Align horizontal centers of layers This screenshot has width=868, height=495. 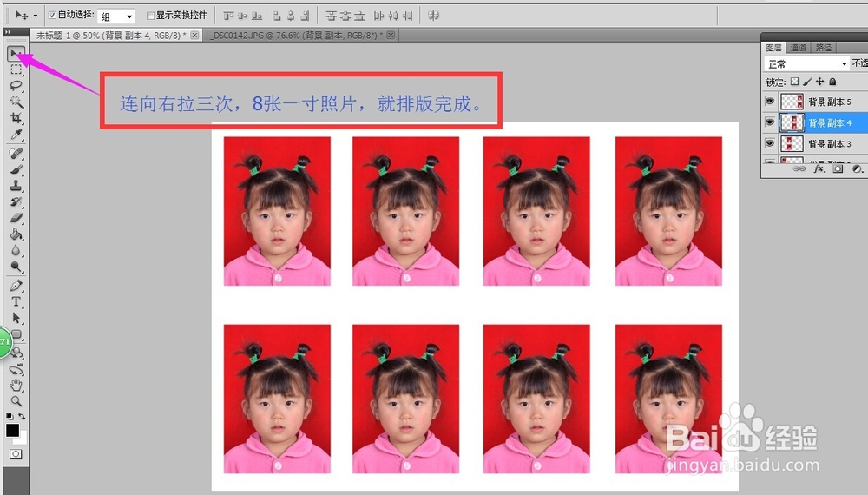point(291,16)
